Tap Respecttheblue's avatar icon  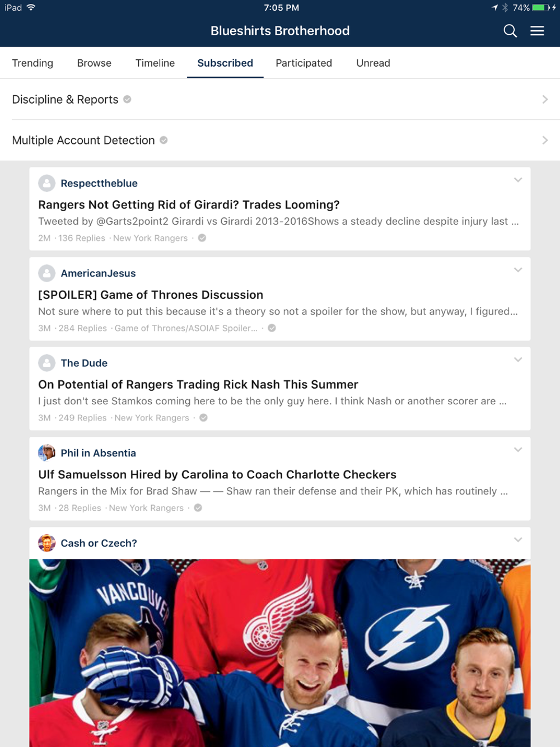coord(46,183)
